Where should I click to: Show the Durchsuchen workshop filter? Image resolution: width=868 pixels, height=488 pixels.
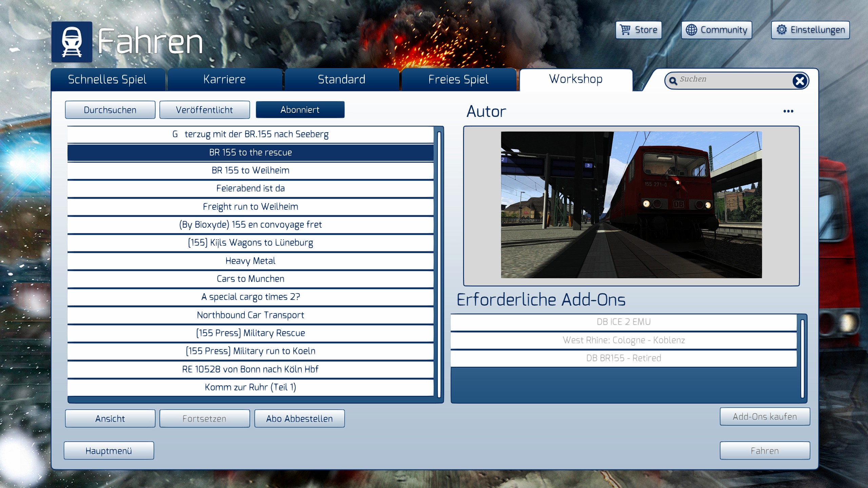pyautogui.click(x=110, y=110)
